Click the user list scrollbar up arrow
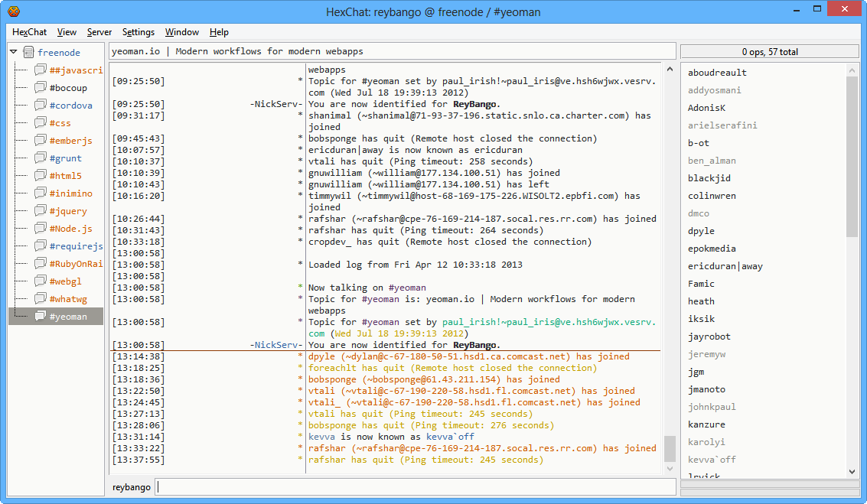 [852, 70]
